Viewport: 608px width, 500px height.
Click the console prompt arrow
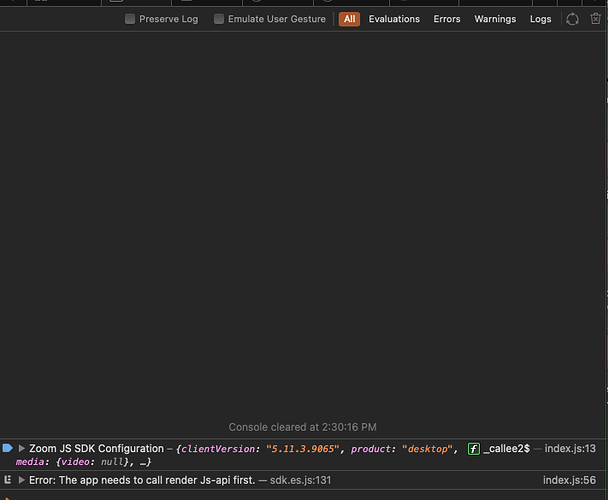point(7,498)
